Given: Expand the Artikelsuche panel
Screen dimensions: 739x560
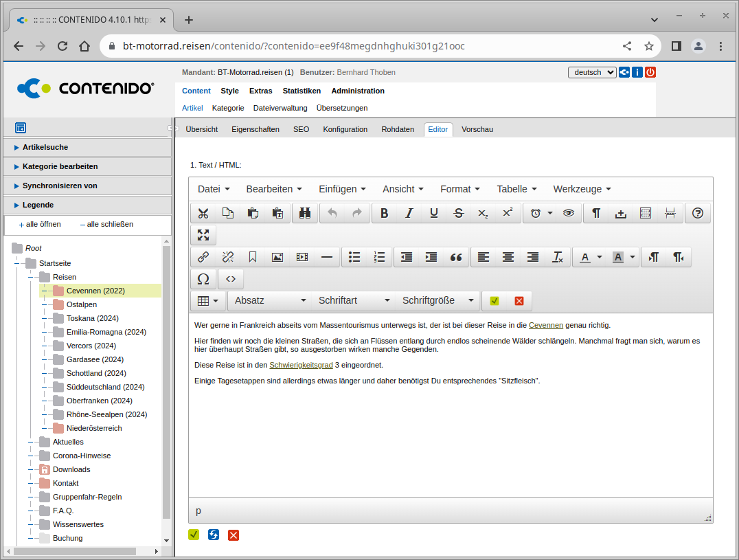Looking at the screenshot, I should 45,147.
